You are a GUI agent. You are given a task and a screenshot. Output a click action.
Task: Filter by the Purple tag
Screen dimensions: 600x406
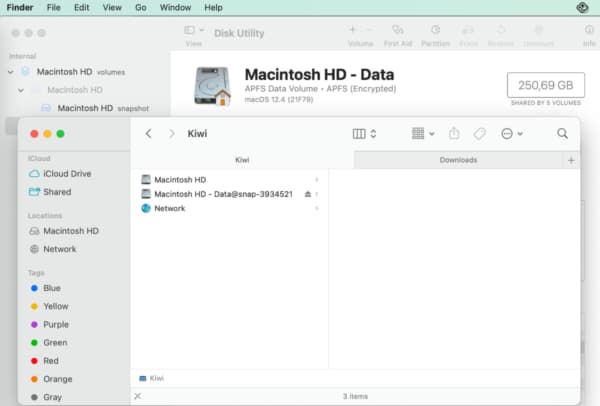click(x=50, y=324)
